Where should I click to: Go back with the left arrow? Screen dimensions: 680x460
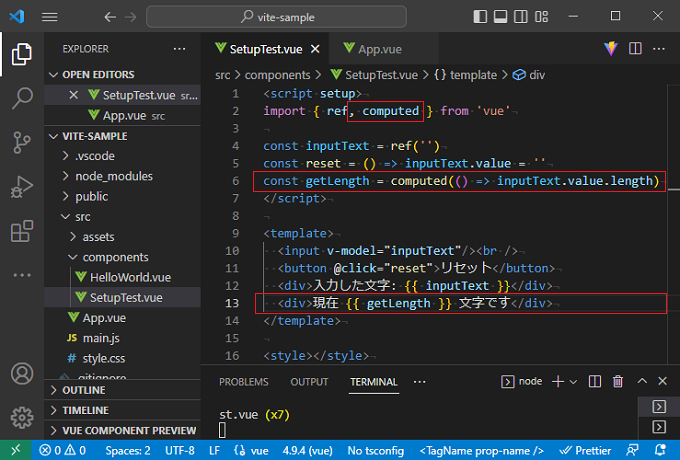[x=110, y=17]
